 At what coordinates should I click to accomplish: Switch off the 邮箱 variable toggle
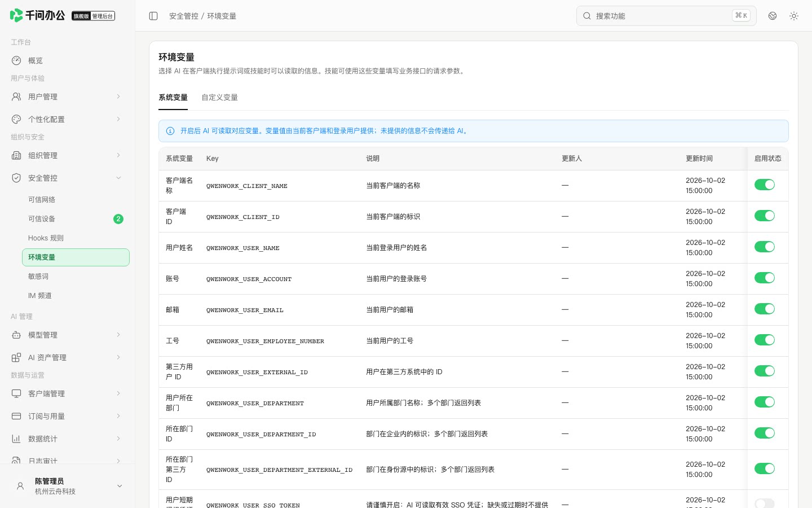(x=765, y=309)
